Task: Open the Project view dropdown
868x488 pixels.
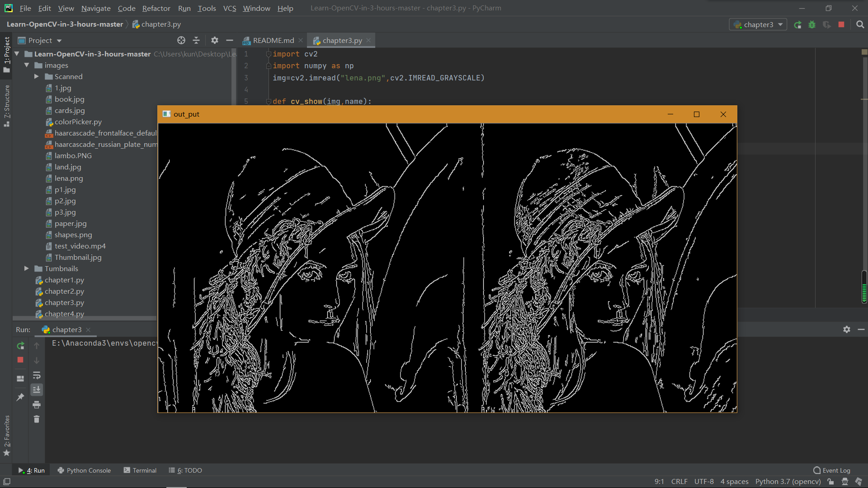Action: tap(59, 40)
